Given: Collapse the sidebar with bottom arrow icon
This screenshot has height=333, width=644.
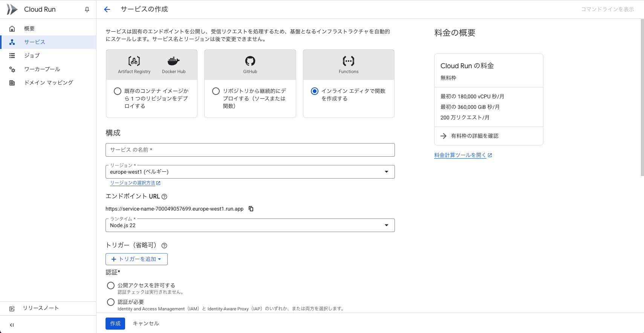Looking at the screenshot, I should pyautogui.click(x=12, y=325).
